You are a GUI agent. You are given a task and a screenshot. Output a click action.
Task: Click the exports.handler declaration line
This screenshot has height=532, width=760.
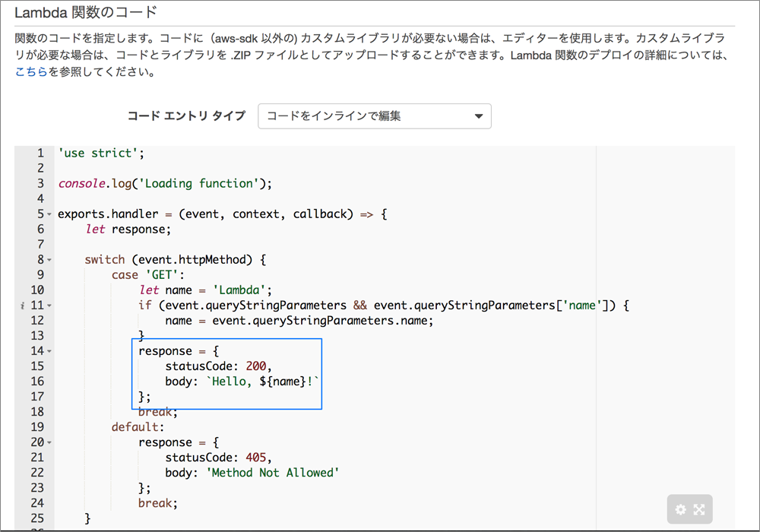(223, 214)
